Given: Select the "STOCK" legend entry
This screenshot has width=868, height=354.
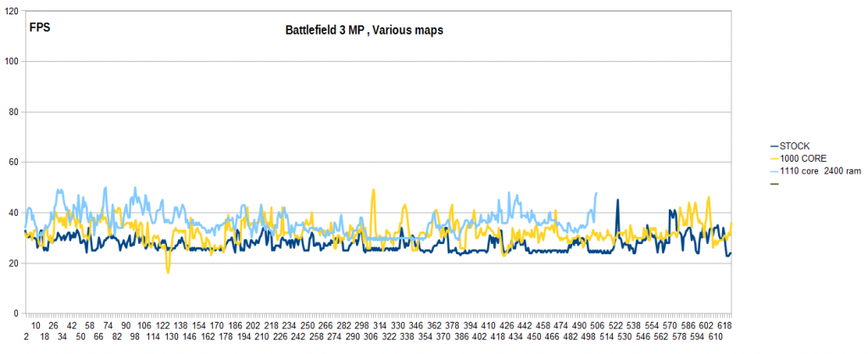Looking at the screenshot, I should click(x=795, y=147).
